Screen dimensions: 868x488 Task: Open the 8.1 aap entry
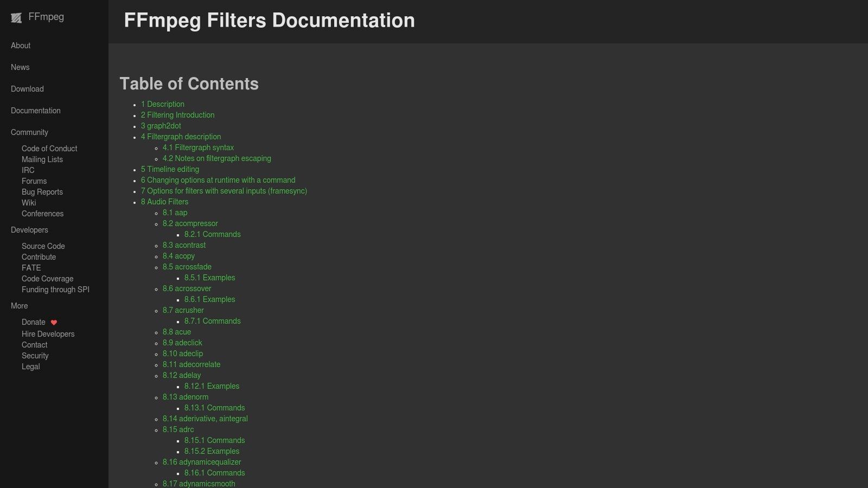[175, 213]
